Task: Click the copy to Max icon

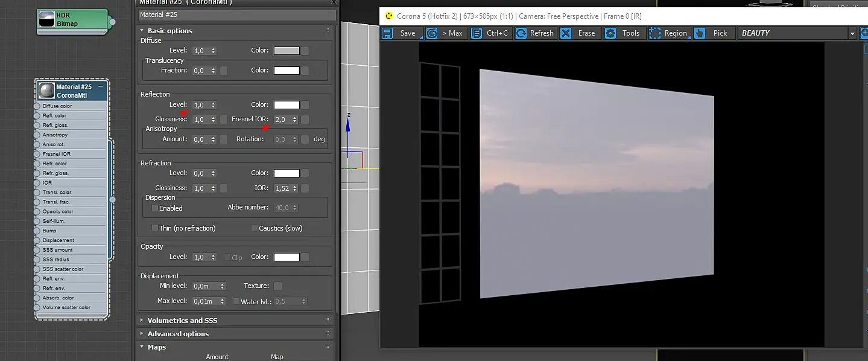Action: (432, 33)
